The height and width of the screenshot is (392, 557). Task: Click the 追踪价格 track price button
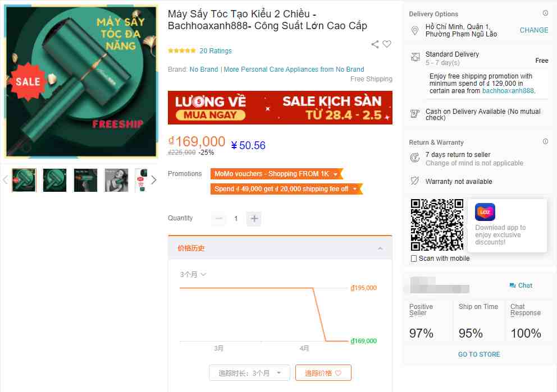pyautogui.click(x=323, y=373)
